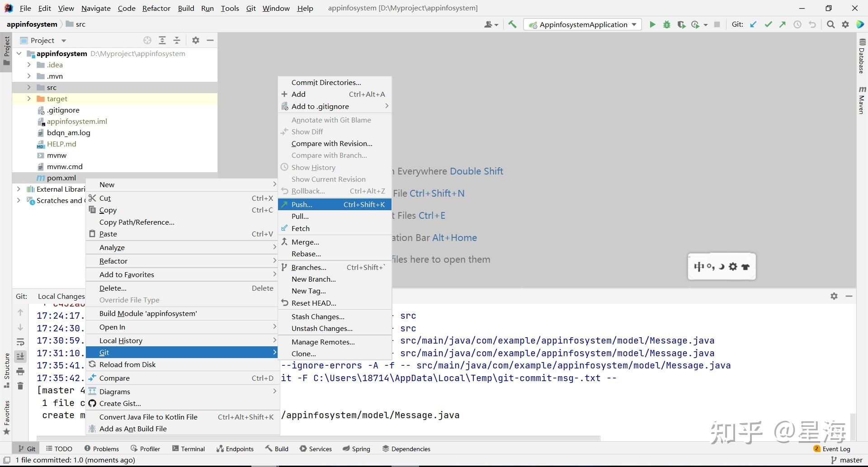Expand Scratches and Consoles node
The height and width of the screenshot is (467, 868).
pos(19,200)
